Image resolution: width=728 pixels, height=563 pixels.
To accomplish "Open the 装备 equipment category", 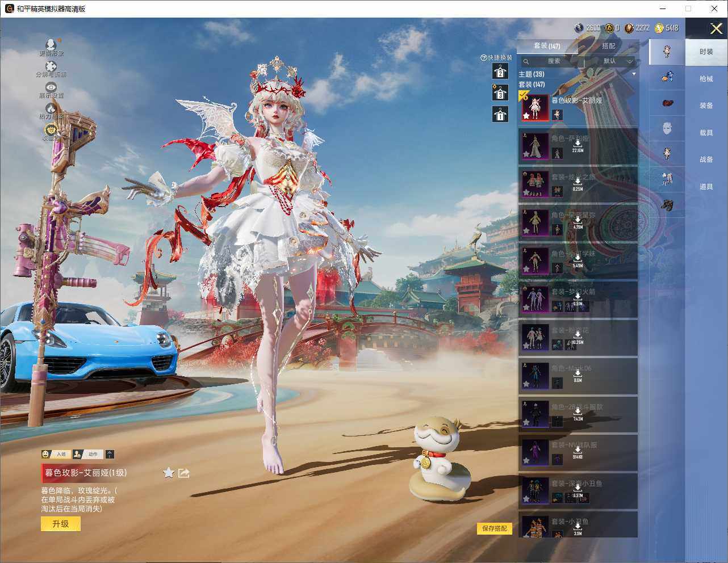I will coord(706,106).
